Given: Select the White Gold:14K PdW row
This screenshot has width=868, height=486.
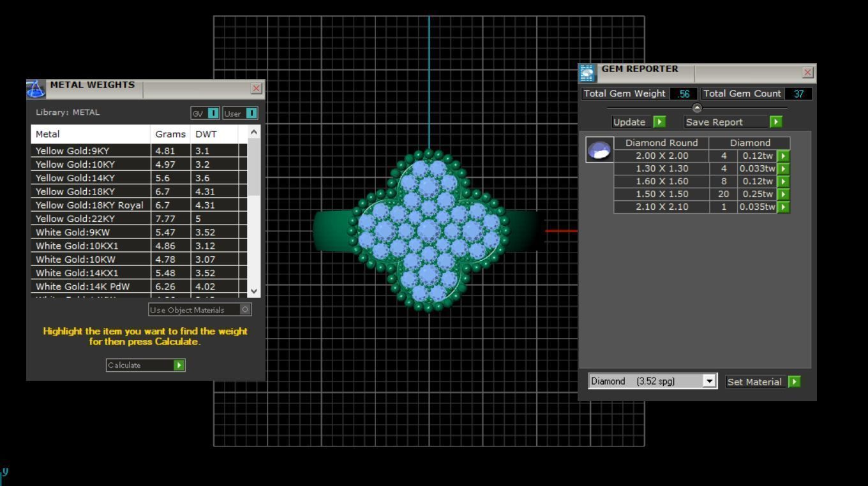Looking at the screenshot, I should click(139, 286).
